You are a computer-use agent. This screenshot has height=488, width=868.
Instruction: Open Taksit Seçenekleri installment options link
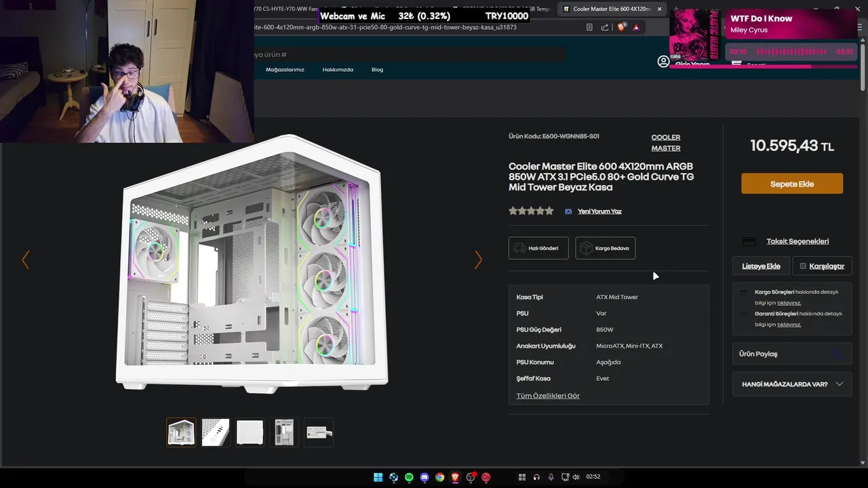point(797,241)
